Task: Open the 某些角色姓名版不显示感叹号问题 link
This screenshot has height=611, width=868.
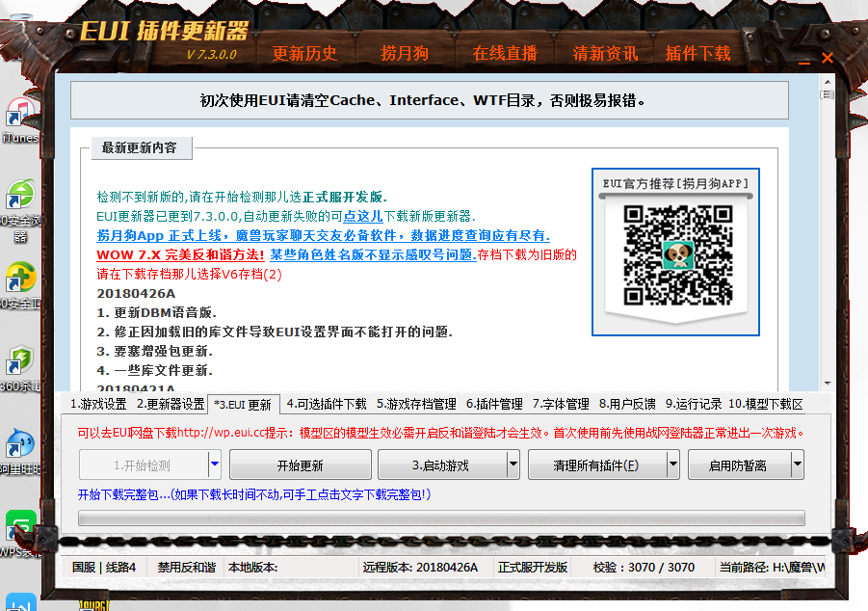Action: [x=373, y=254]
